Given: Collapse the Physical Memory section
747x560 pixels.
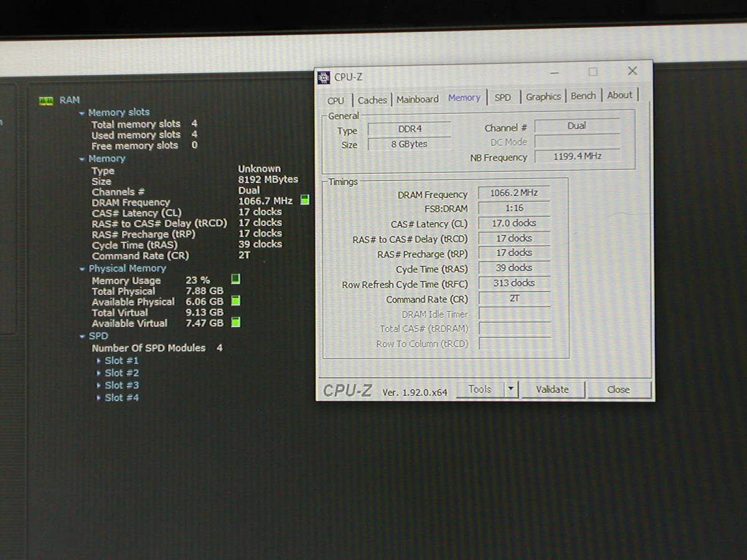Looking at the screenshot, I should [82, 269].
